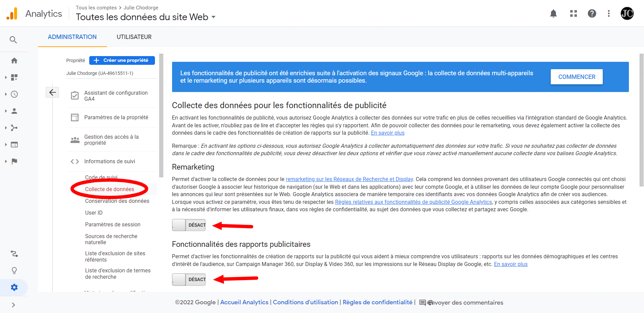Open Acquisition arrows icon in sidebar
This screenshot has width=644, height=313.
[14, 128]
